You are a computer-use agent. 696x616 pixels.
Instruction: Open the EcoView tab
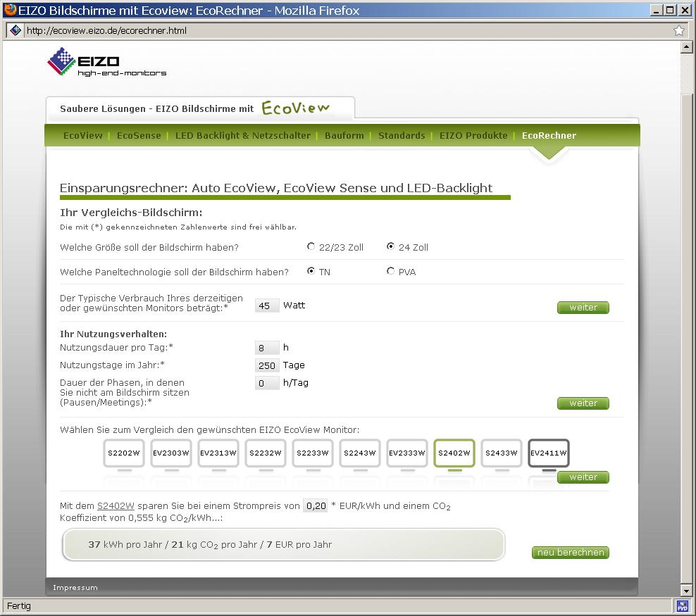point(82,136)
